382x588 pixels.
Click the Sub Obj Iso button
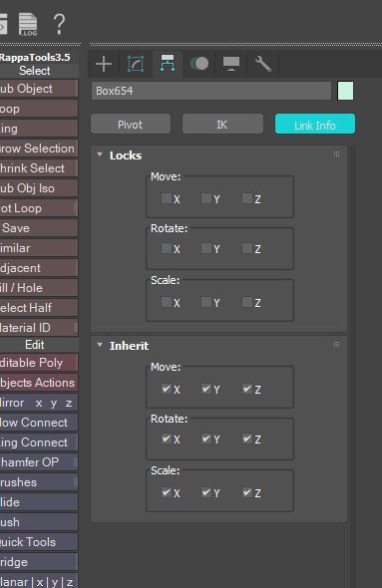pyautogui.click(x=39, y=188)
